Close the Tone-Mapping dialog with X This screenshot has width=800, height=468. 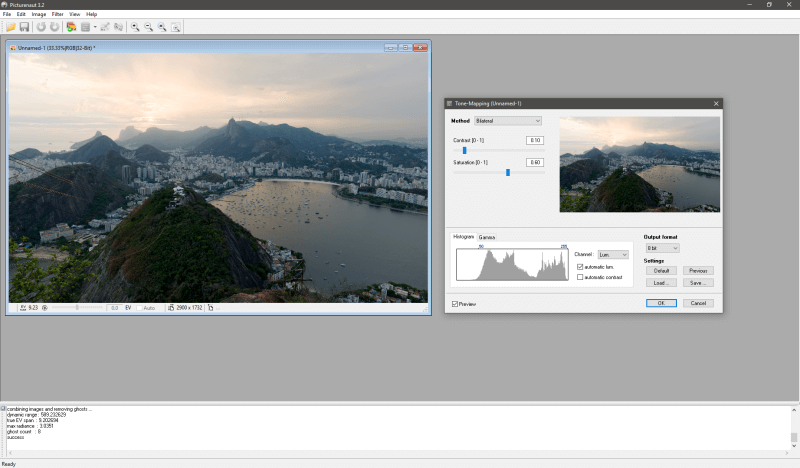coord(716,104)
